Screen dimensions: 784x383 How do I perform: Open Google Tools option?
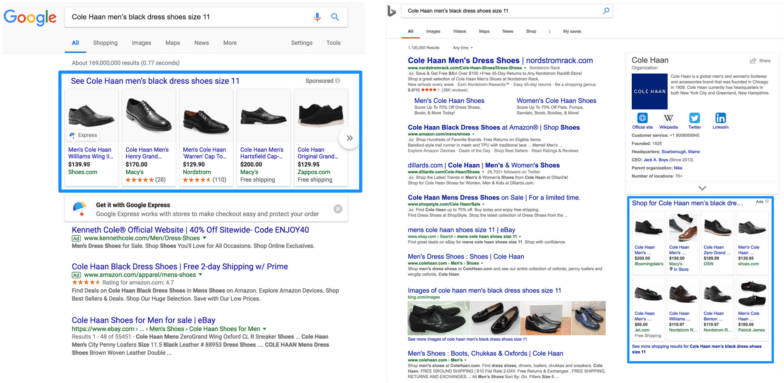click(x=334, y=43)
